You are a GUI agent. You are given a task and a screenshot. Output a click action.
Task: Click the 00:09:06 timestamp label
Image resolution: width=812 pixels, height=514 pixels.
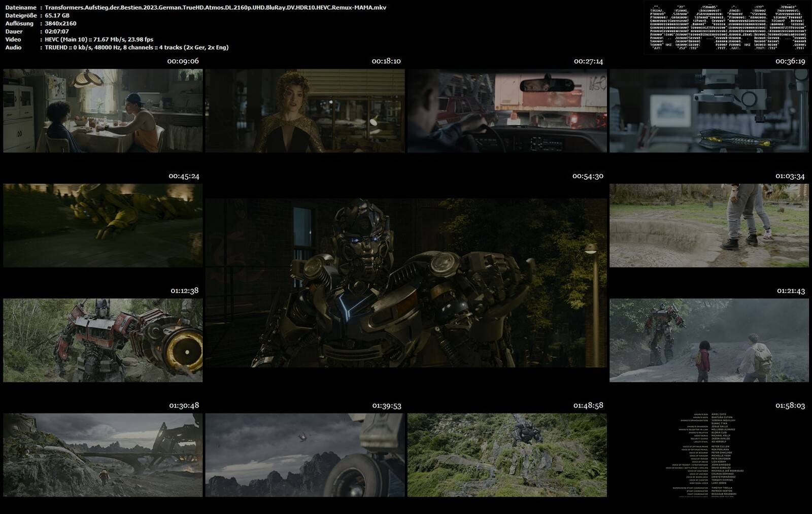coord(183,61)
